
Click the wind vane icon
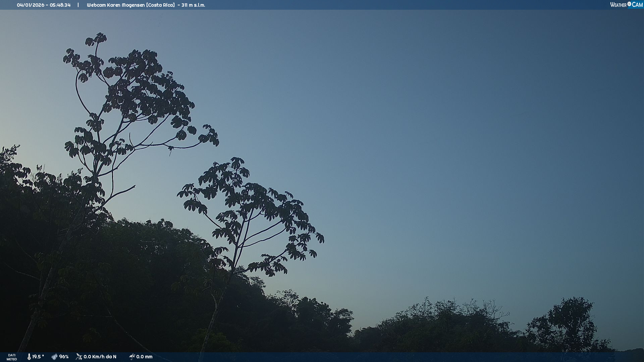(x=79, y=357)
